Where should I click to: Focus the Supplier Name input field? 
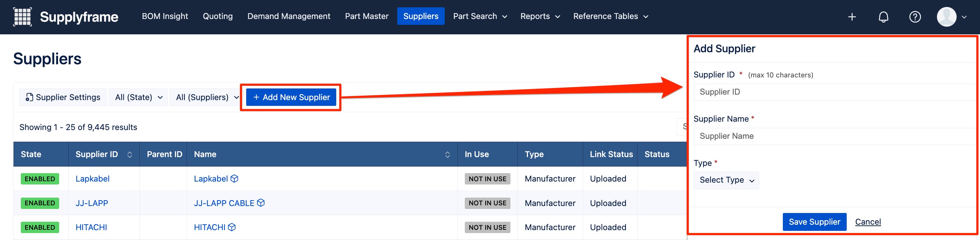coord(835,136)
